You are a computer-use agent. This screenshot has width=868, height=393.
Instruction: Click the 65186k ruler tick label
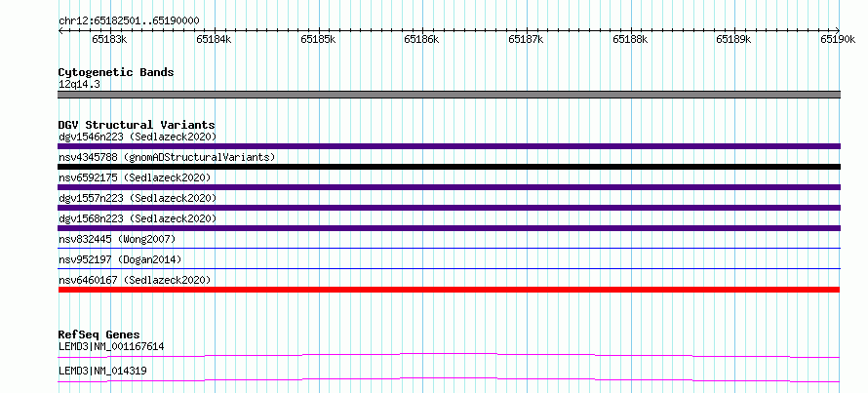click(x=422, y=39)
